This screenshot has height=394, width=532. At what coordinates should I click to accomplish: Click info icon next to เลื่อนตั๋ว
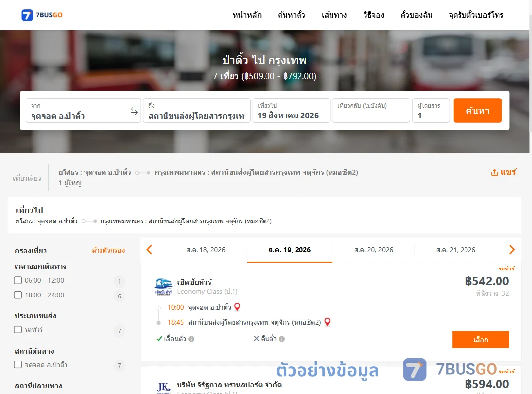(191, 339)
